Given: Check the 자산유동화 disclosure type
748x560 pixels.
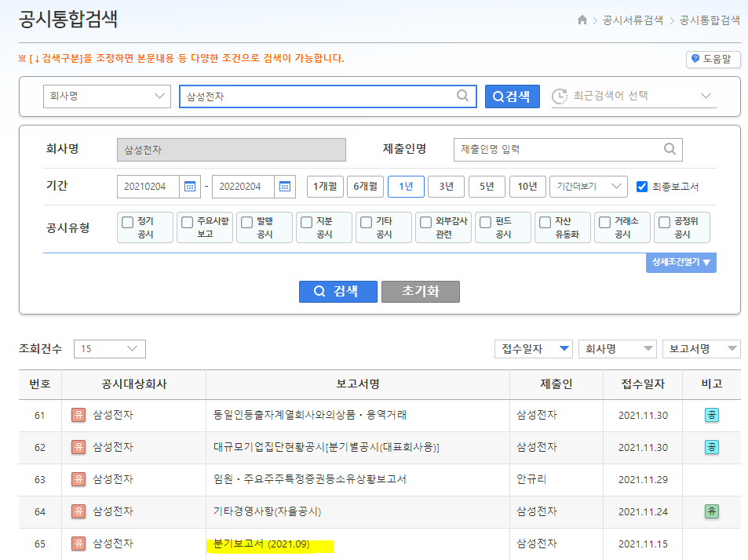Looking at the screenshot, I should pos(545,222).
